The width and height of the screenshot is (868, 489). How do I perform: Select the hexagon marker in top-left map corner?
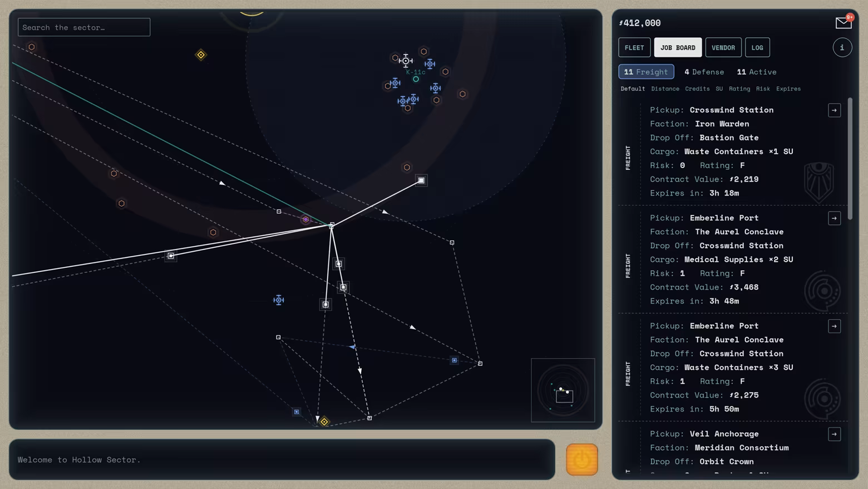[32, 47]
